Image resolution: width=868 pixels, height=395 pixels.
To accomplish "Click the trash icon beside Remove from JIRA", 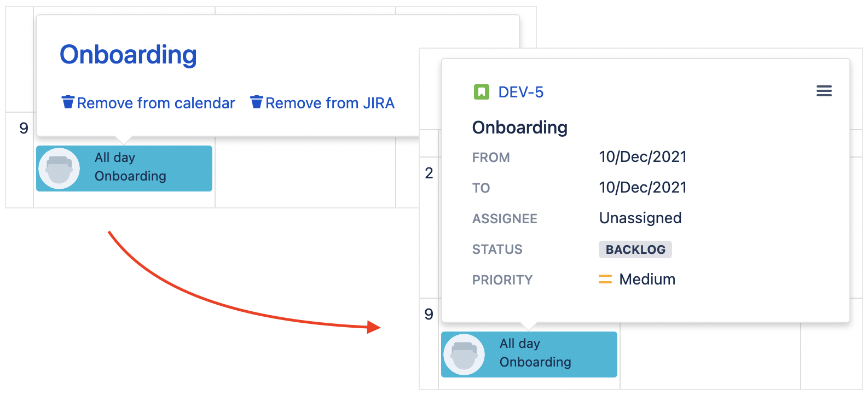I will (257, 102).
